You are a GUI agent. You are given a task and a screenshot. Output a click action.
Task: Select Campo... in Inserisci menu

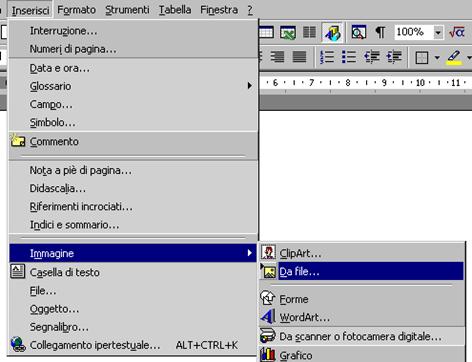tap(133, 105)
